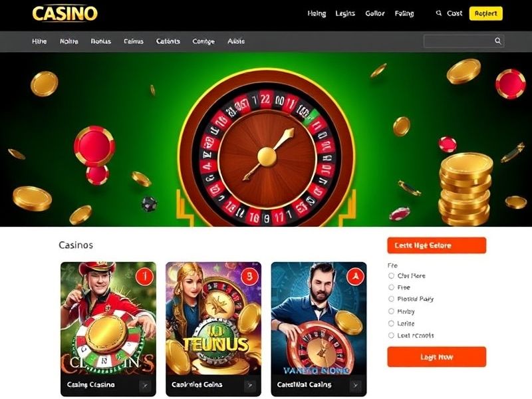Click the magnifier icon beside Cost
The height and width of the screenshot is (399, 532).
(x=439, y=13)
